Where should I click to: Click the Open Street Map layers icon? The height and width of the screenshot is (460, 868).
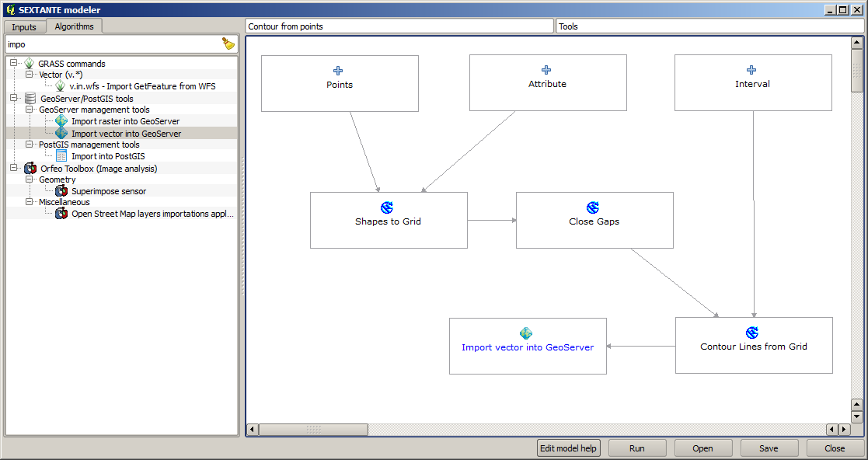[x=61, y=214]
